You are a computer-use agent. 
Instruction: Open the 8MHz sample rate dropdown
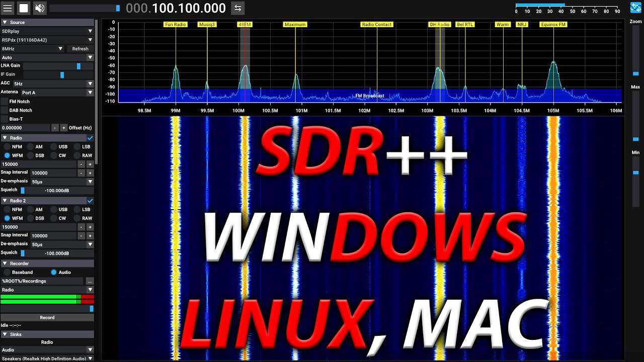pos(32,49)
